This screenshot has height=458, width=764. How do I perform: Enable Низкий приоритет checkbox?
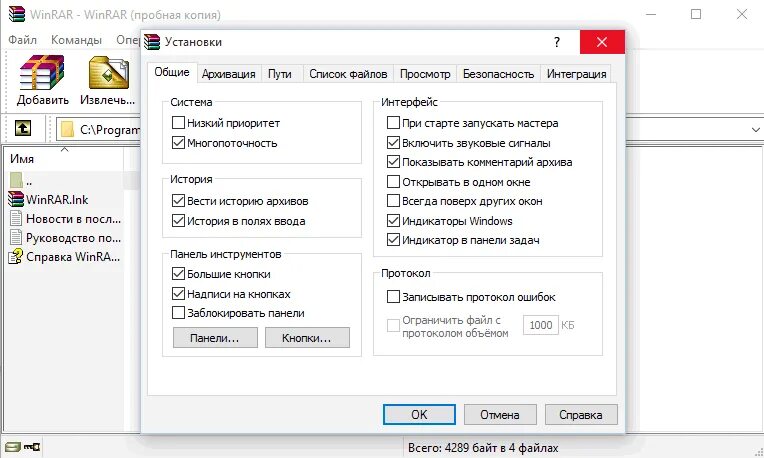tap(178, 123)
